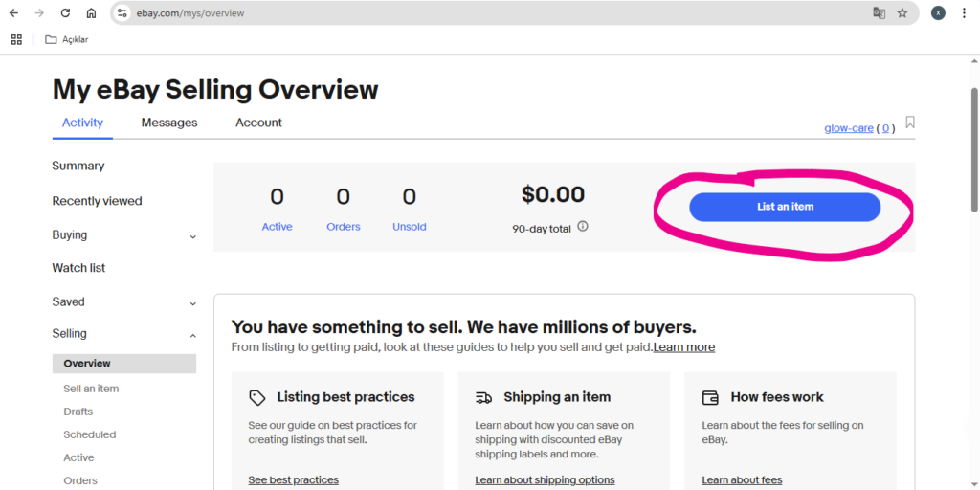Click the wallet icon for How fees work
The image size is (980, 490).
point(710,397)
